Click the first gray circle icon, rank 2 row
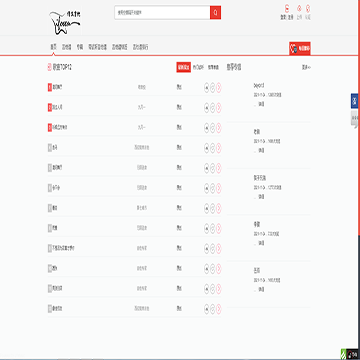The width and height of the screenshot is (360, 360). click(x=206, y=108)
